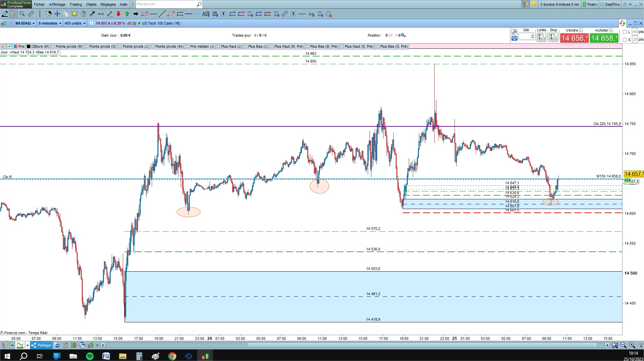The image size is (644, 361).
Task: Click the trash bin delete-objects icon
Action: point(83,14)
